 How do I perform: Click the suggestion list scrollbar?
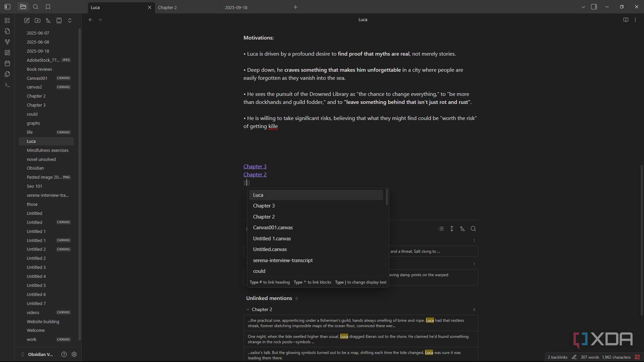pos(387,197)
